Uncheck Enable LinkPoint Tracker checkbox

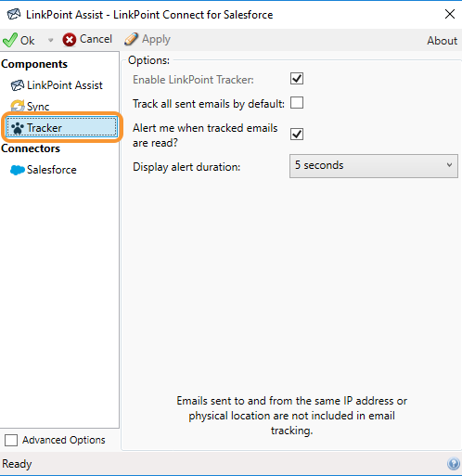(297, 79)
